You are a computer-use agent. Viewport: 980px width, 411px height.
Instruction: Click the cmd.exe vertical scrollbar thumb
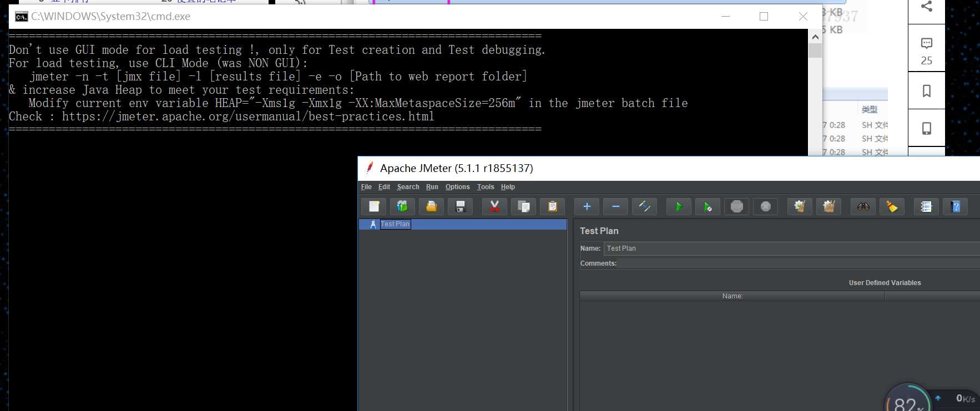coord(815,51)
